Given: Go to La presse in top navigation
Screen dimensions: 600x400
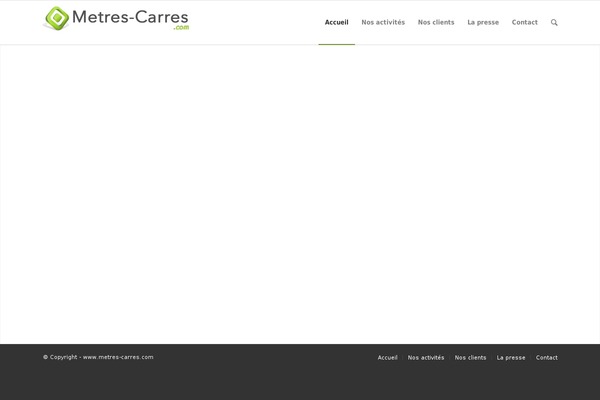Looking at the screenshot, I should [x=483, y=23].
